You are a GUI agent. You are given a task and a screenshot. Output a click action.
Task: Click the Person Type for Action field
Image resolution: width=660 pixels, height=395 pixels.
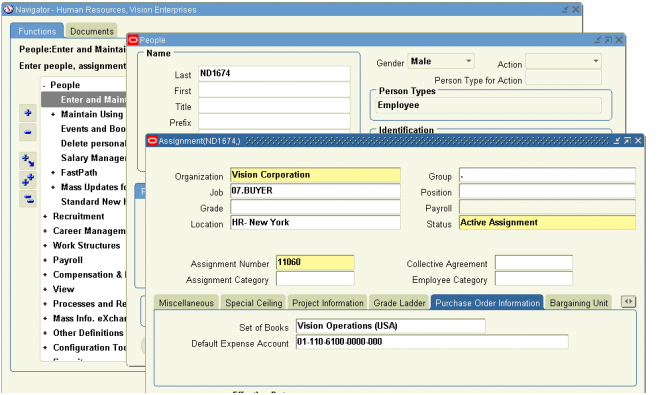tap(563, 78)
